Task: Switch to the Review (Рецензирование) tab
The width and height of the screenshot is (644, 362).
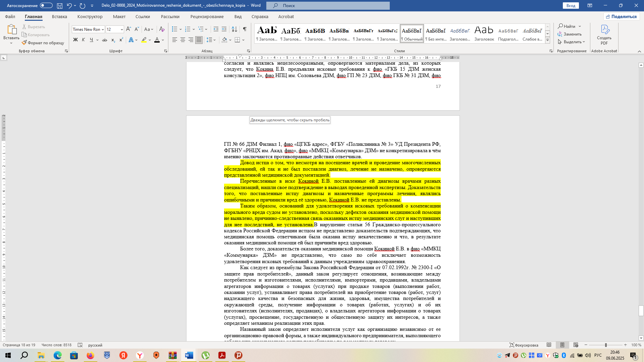Action: pyautogui.click(x=207, y=16)
